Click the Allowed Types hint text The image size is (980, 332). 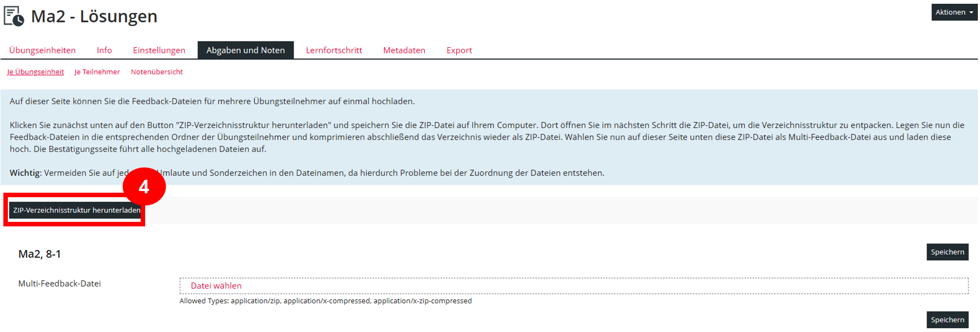(x=326, y=301)
